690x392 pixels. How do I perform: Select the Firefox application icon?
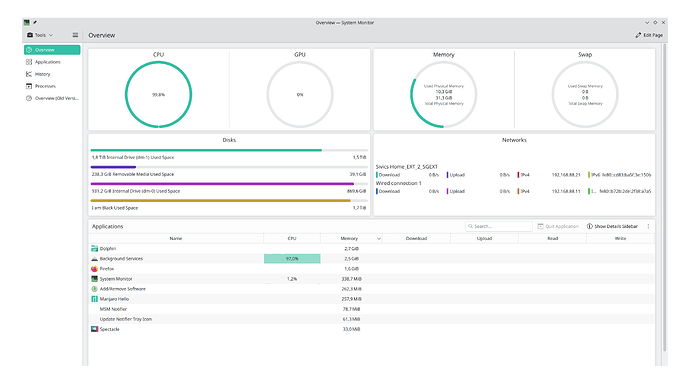pos(94,269)
